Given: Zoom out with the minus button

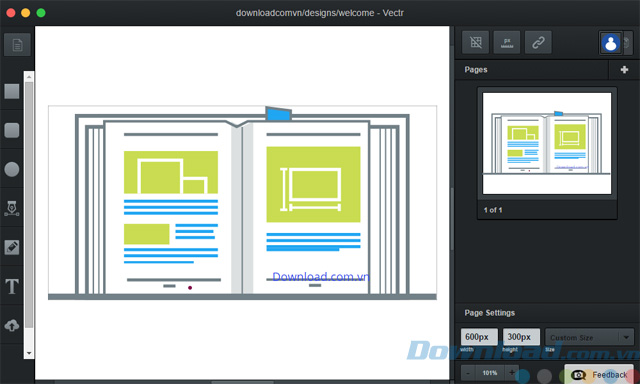Looking at the screenshot, I should [x=468, y=373].
